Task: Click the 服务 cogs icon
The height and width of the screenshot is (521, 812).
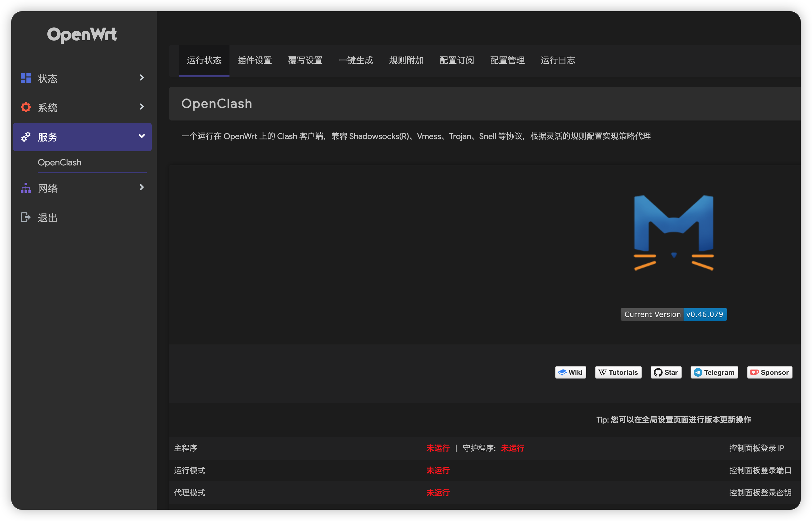Action: click(26, 137)
